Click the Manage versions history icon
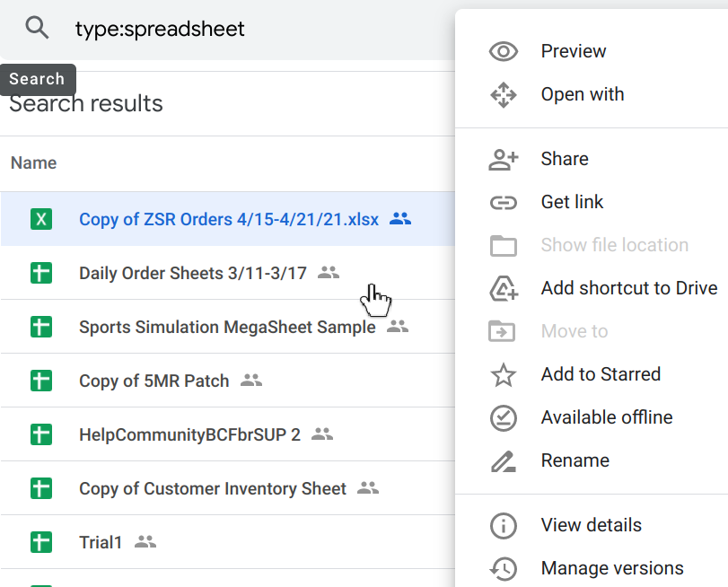The image size is (728, 587). [503, 568]
